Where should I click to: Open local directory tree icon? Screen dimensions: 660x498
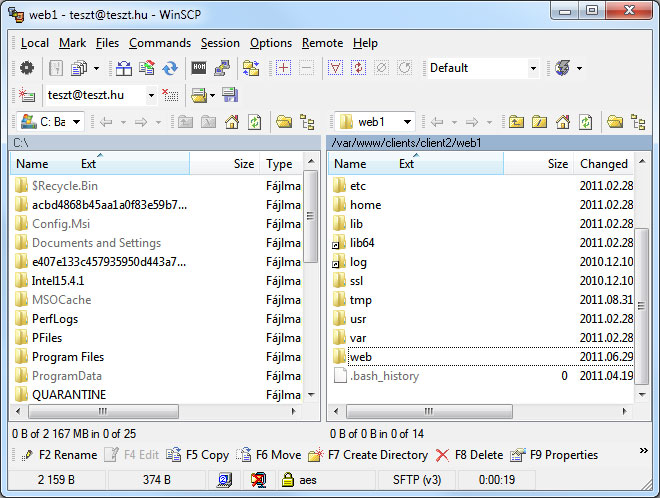(307, 123)
